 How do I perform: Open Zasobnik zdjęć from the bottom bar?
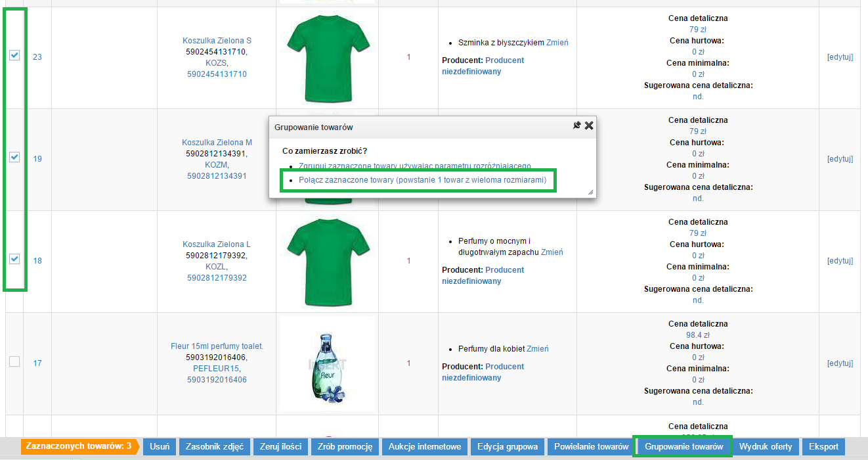coord(214,447)
